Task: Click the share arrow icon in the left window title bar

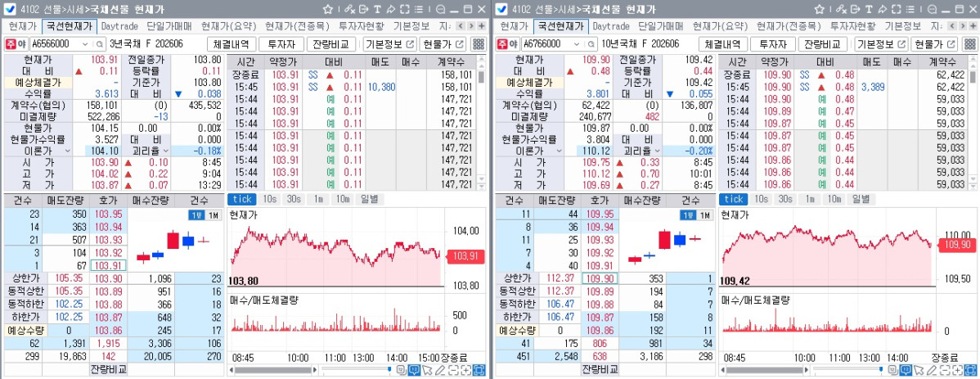Action: click(x=391, y=9)
